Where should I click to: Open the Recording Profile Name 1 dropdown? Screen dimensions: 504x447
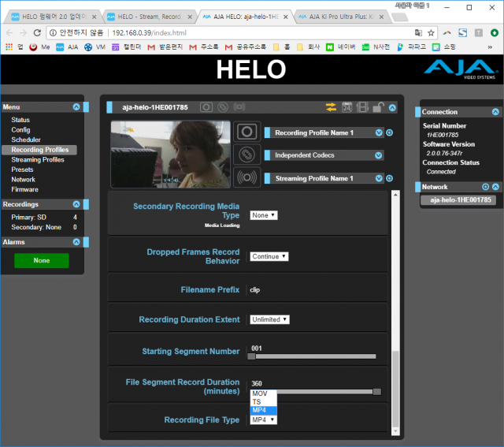tap(379, 132)
